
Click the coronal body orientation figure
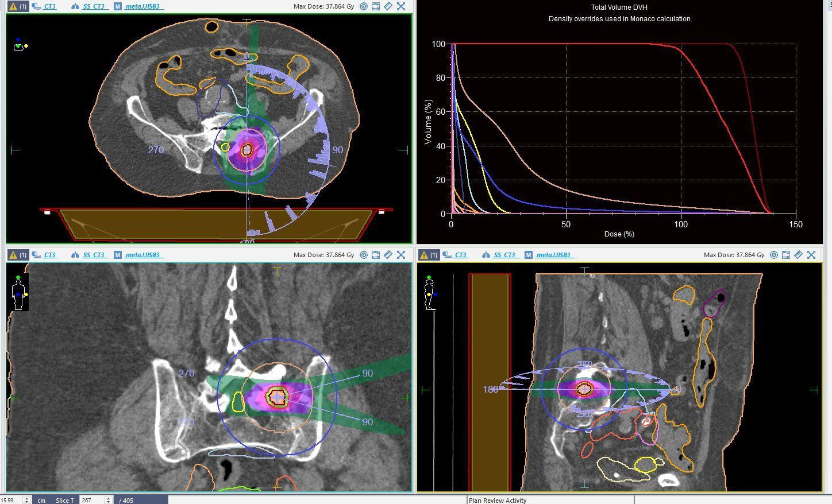pos(20,293)
